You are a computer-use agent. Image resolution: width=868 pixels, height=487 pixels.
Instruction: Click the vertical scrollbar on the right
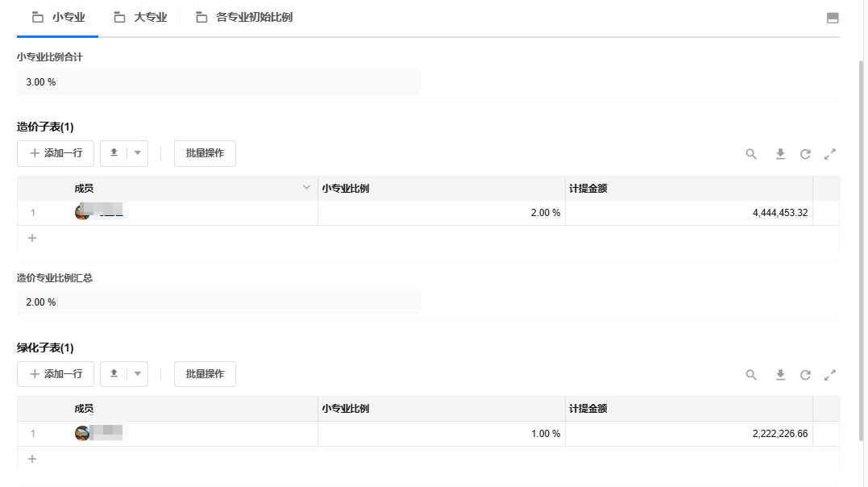[x=862, y=242]
